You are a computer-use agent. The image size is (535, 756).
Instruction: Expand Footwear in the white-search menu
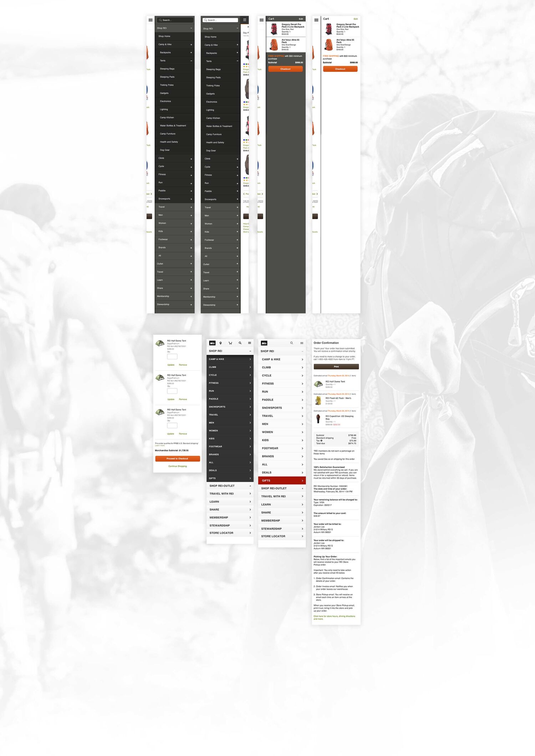[x=238, y=240]
